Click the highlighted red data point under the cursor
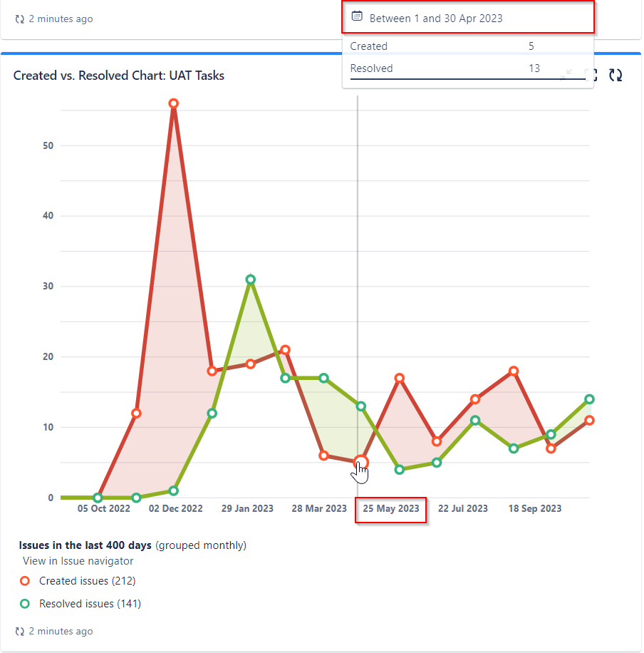The image size is (644, 653). [x=361, y=462]
